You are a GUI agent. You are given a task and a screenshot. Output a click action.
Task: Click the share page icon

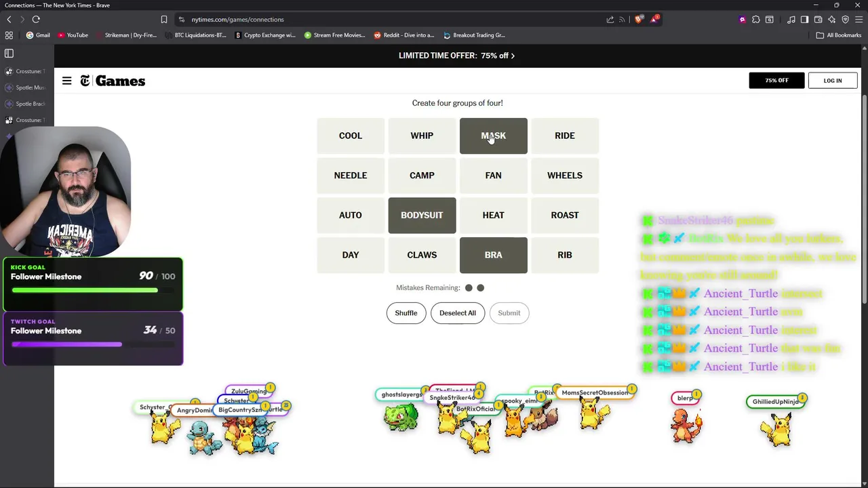(610, 20)
